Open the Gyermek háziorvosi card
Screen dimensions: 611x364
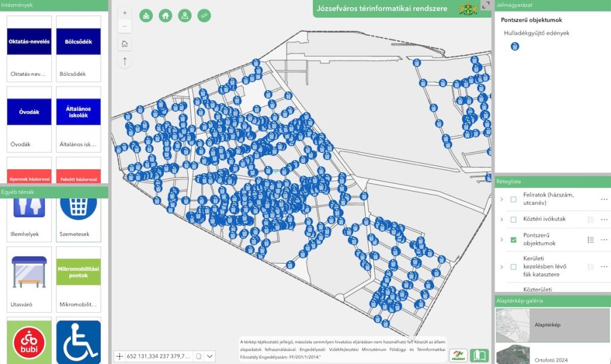[29, 170]
